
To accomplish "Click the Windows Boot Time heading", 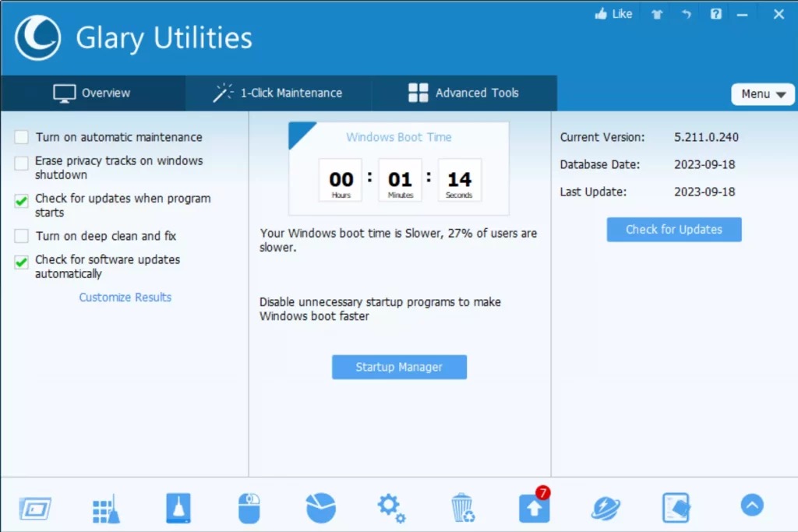I will tap(399, 137).
